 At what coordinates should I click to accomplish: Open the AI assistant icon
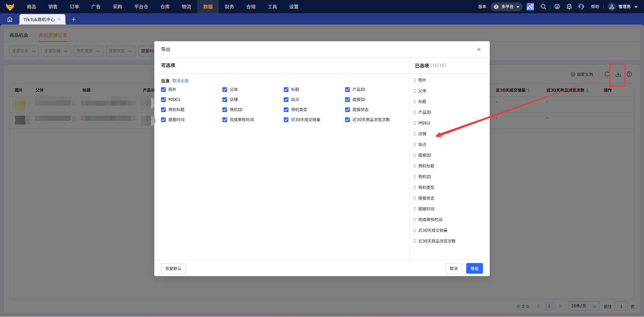[530, 7]
